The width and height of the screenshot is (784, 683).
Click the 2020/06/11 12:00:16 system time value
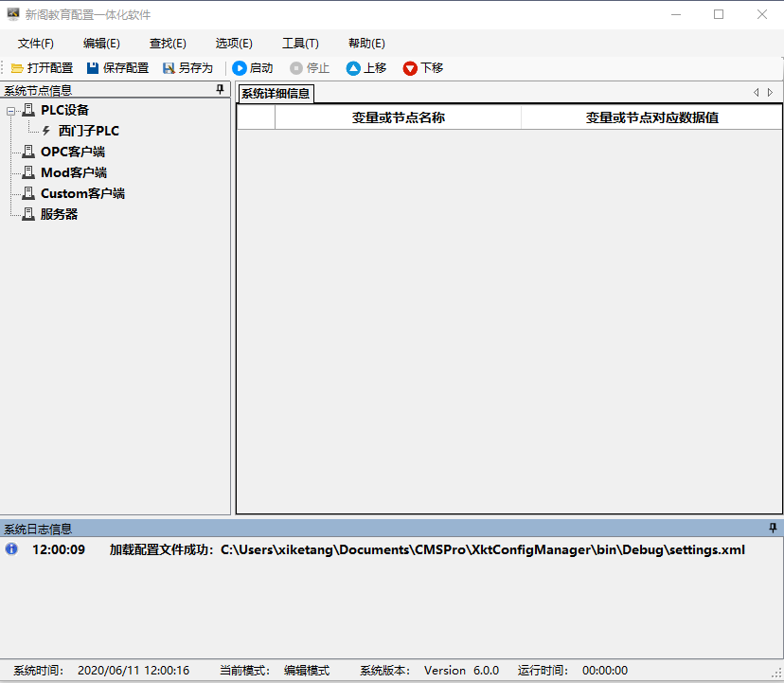pyautogui.click(x=134, y=671)
